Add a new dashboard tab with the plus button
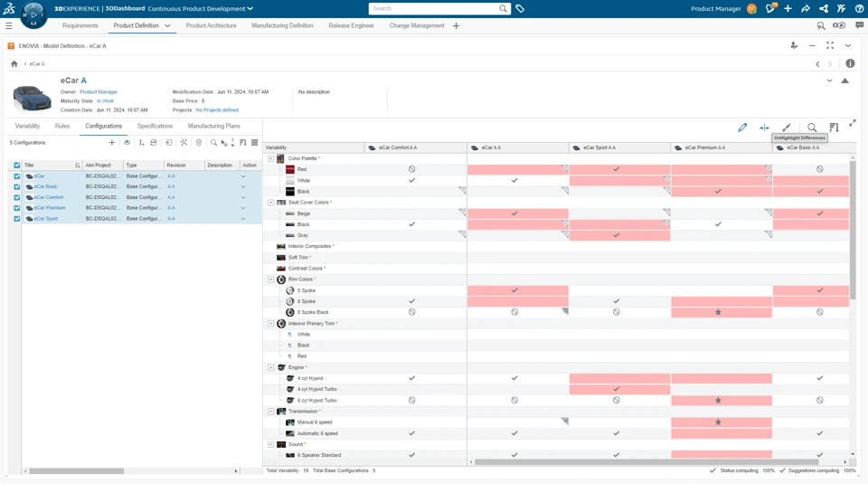 [x=456, y=25]
